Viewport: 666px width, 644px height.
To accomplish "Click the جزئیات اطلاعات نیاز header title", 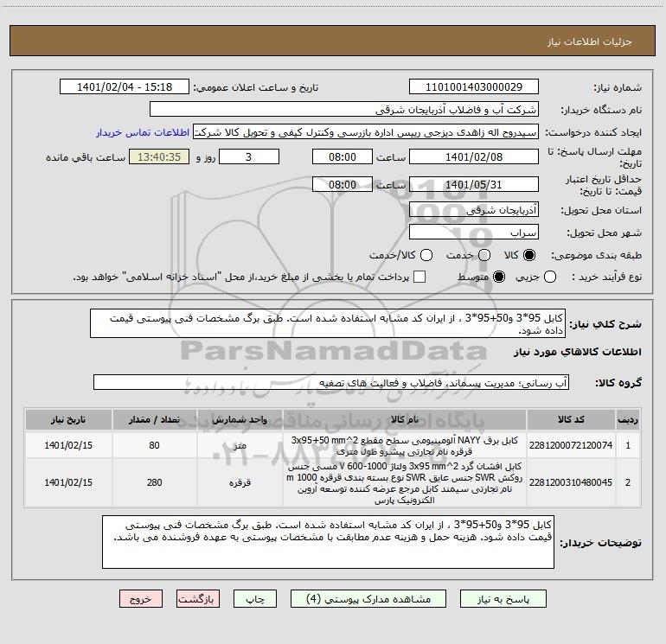I will tap(590, 41).
